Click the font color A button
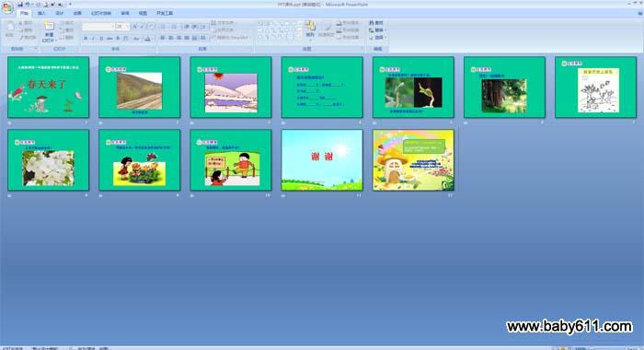The image size is (644, 350). (147, 39)
